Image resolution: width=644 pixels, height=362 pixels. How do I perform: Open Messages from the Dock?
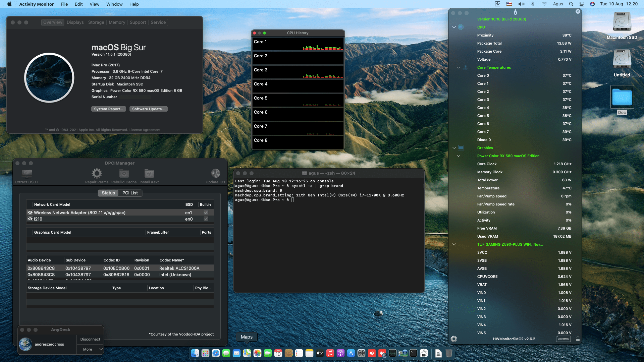click(226, 353)
